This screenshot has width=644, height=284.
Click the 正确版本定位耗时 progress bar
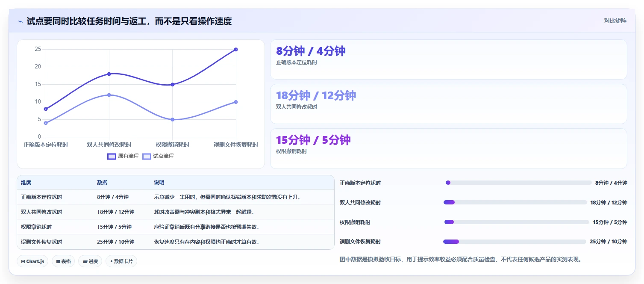[518, 183]
